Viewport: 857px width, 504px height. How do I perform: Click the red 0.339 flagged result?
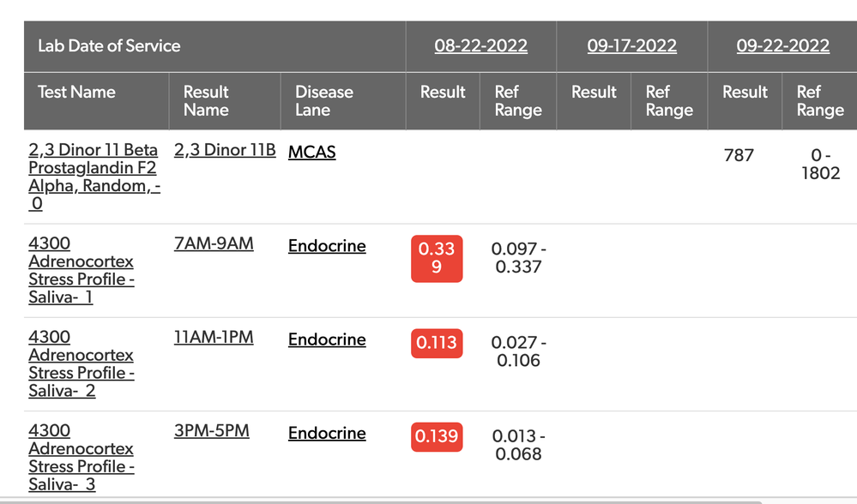point(437,258)
